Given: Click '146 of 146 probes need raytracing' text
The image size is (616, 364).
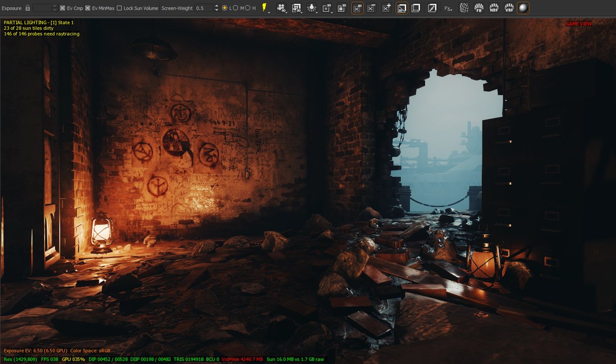Looking at the screenshot, I should pos(42,34).
